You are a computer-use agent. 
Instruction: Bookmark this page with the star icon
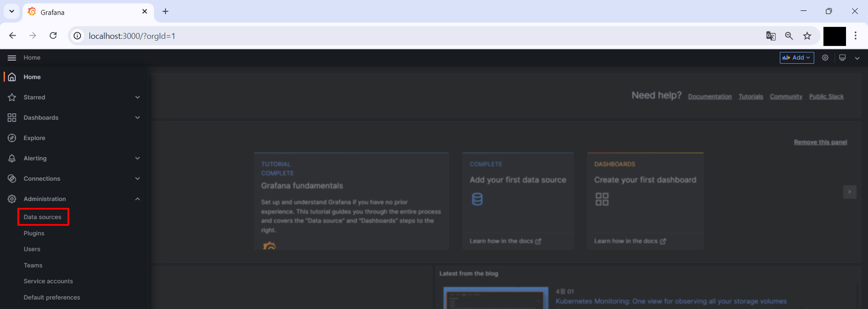point(807,36)
